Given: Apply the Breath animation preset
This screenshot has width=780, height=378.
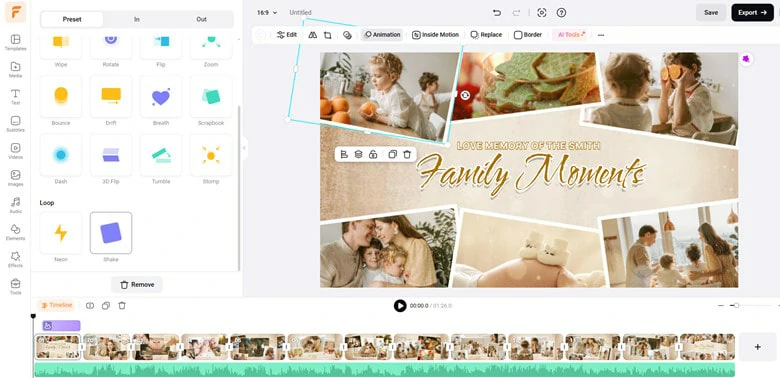Looking at the screenshot, I should (161, 96).
